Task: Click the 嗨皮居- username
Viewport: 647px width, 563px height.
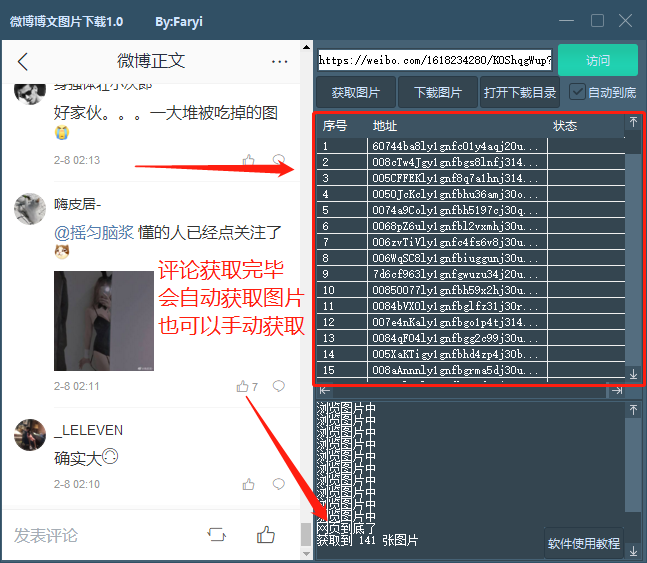Action: [78, 204]
